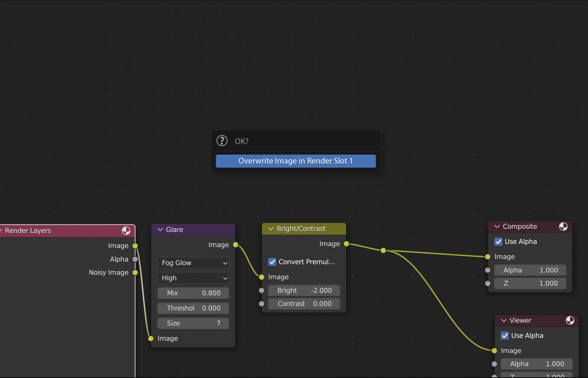This screenshot has width=588, height=378.
Task: Confirm Overwrite Image in Render Slot 1
Action: pyautogui.click(x=296, y=161)
